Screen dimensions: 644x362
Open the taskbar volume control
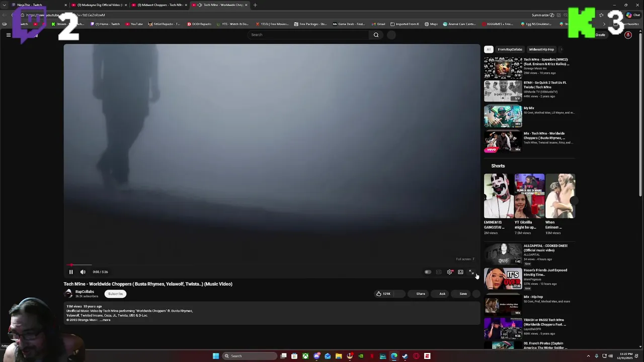click(611, 356)
